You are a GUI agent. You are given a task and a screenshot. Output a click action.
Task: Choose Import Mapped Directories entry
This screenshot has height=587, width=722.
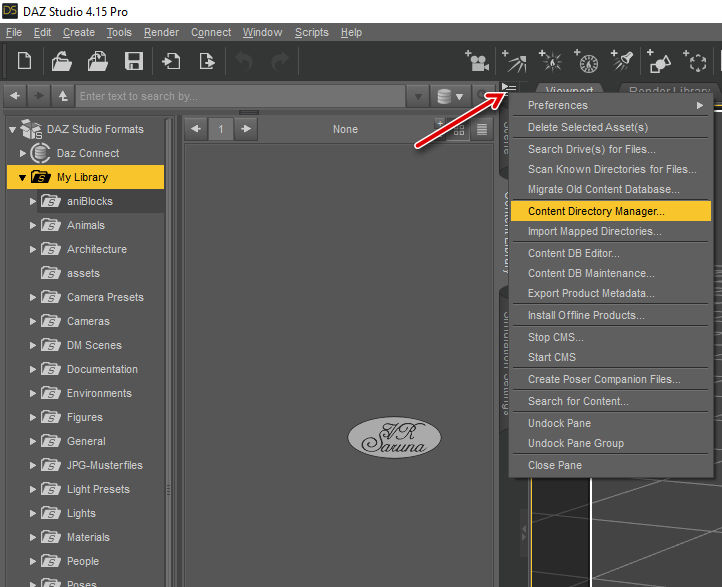(x=611, y=231)
